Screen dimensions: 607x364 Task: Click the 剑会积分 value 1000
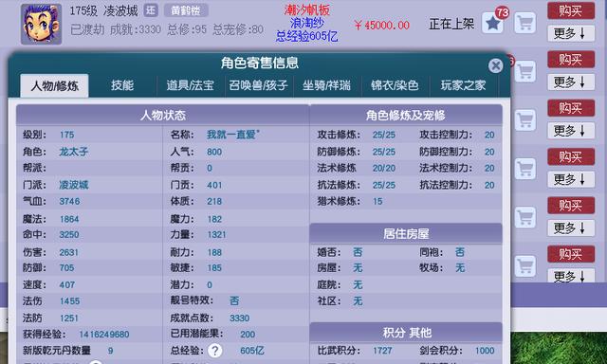click(485, 351)
